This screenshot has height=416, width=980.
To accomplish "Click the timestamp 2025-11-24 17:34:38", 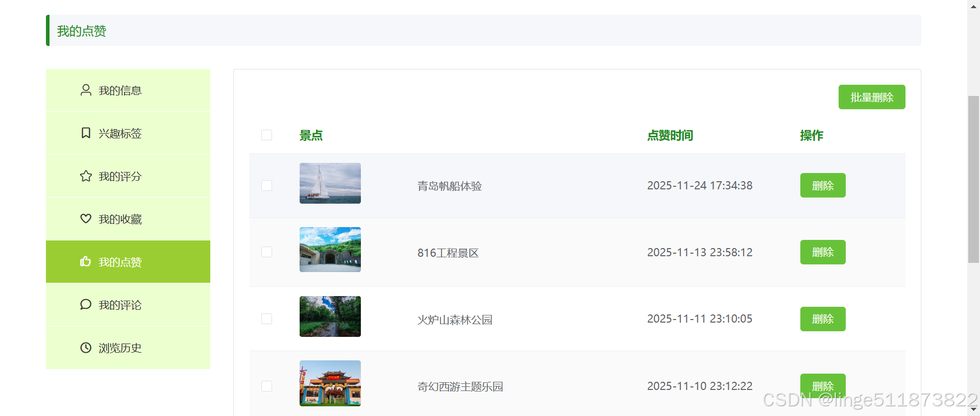I will coord(700,185).
